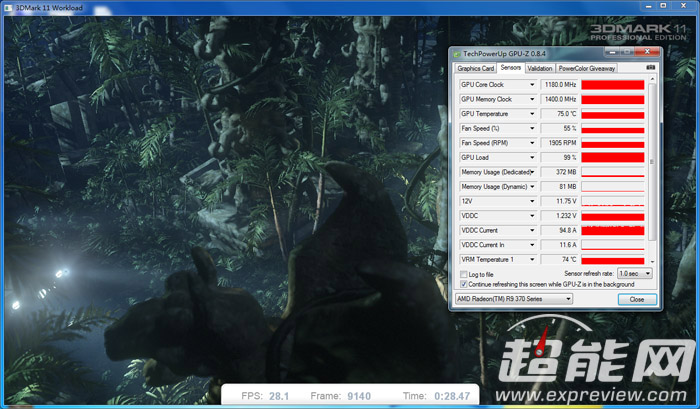700x409 pixels.
Task: Click the 1400.0 MHz memory clock value
Action: pyautogui.click(x=560, y=99)
